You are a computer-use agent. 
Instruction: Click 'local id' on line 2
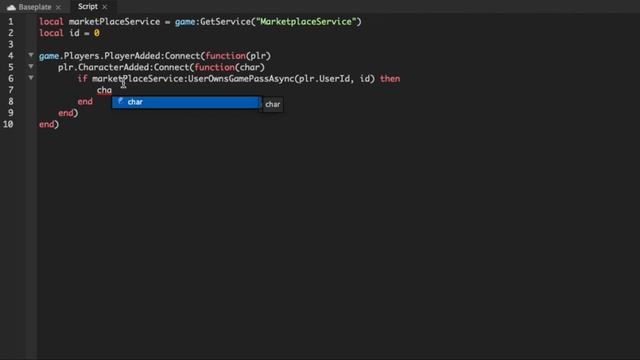coord(60,33)
